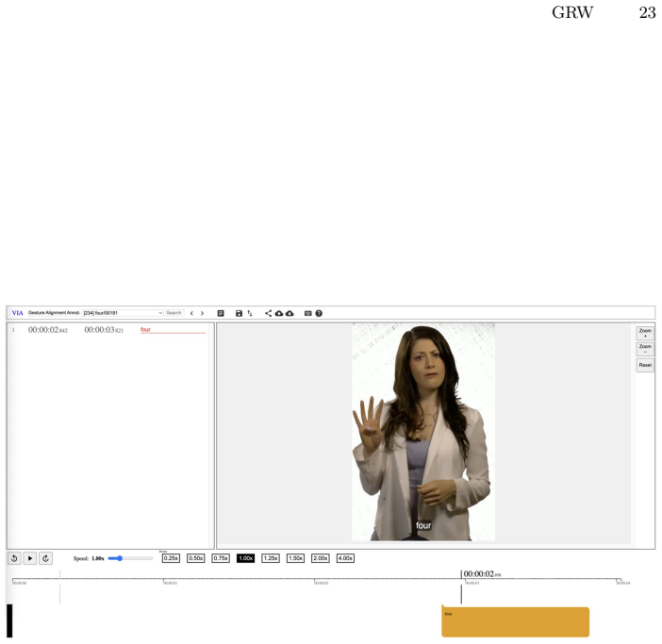Click the share project icon
The height and width of the screenshot is (644, 662).
[x=268, y=313]
